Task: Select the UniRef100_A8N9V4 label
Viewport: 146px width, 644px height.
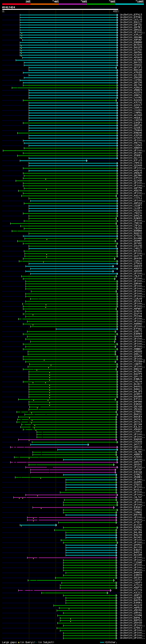Action: pyautogui.click(x=131, y=148)
